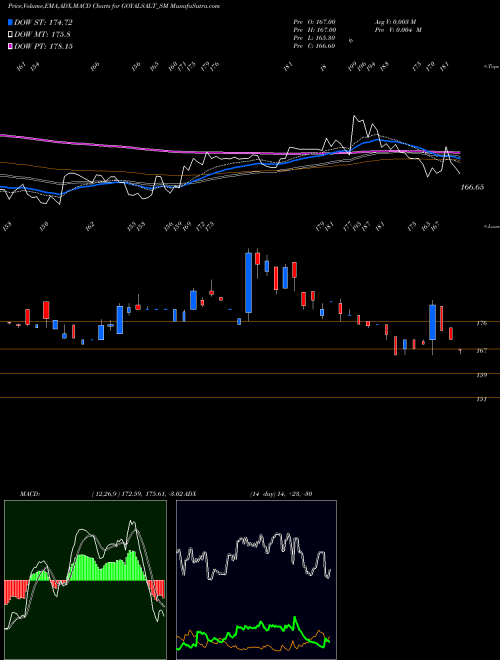Screen dimensions: 500x660
Task: Click the 167 price level label
Action: coord(482,351)
